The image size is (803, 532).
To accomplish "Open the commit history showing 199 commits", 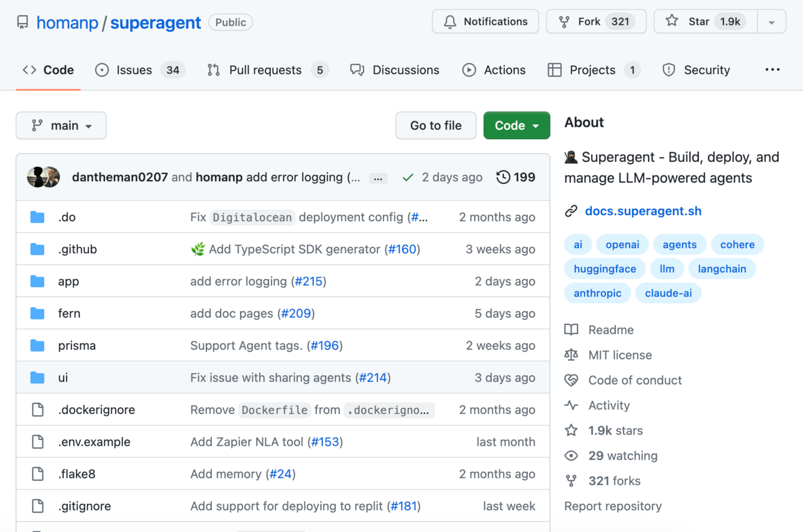I will tap(516, 177).
